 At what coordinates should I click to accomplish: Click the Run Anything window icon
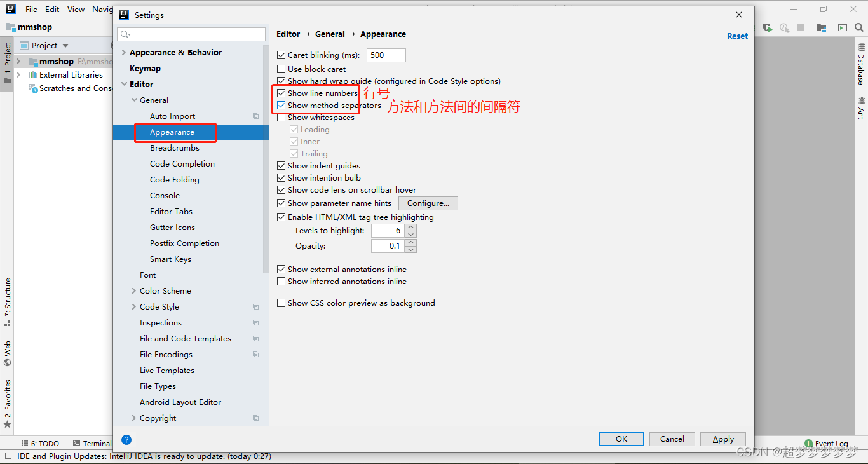[843, 27]
